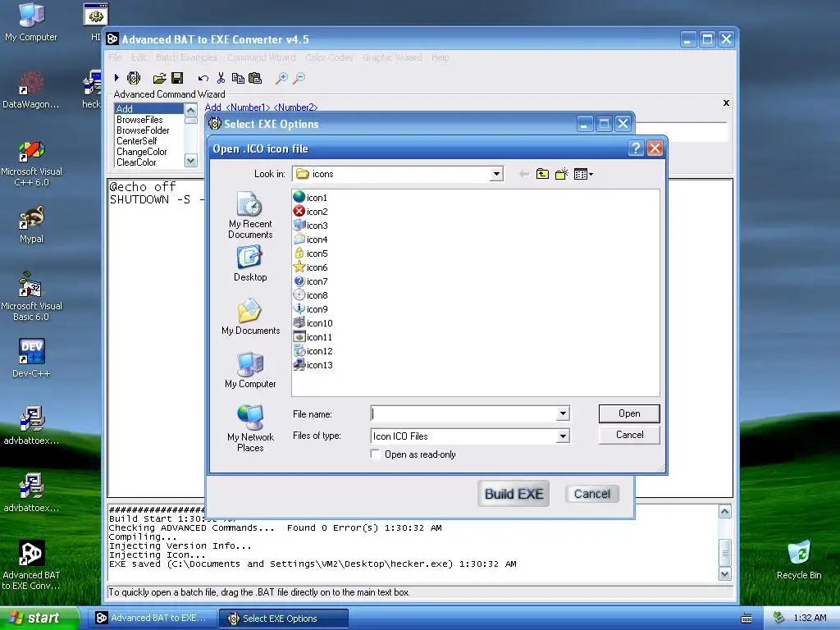This screenshot has width=840, height=630.
Task: Select ChangeColor in command wizard list
Action: click(142, 152)
